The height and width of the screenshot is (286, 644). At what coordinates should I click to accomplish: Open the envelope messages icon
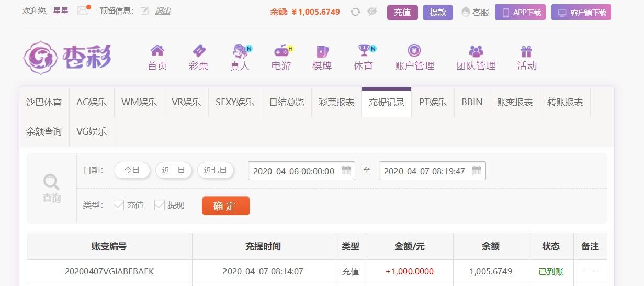coord(83,10)
